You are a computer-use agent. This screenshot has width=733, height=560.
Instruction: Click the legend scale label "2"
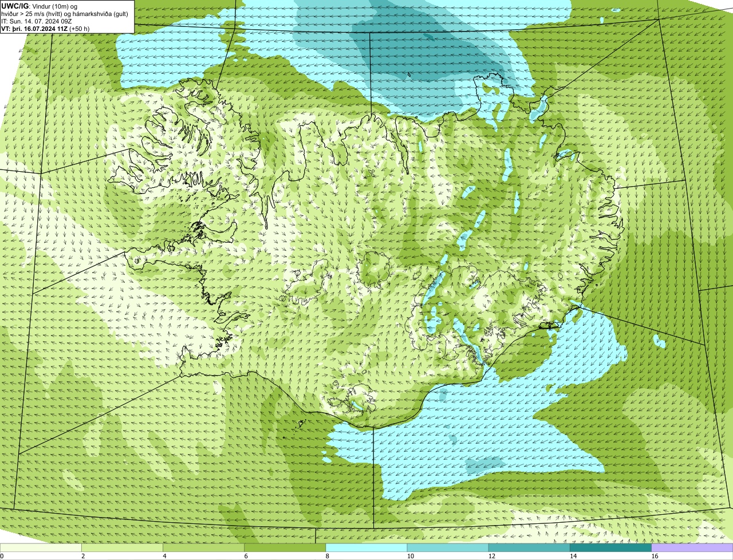click(x=83, y=556)
